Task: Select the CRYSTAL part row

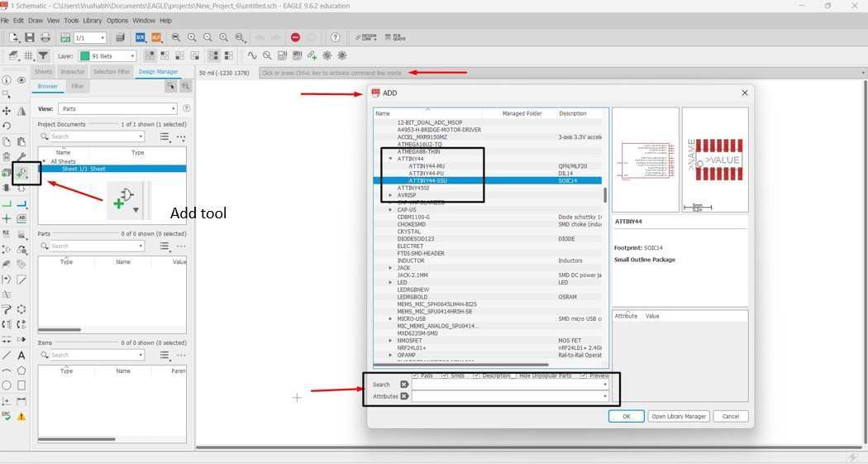Action: click(488, 232)
